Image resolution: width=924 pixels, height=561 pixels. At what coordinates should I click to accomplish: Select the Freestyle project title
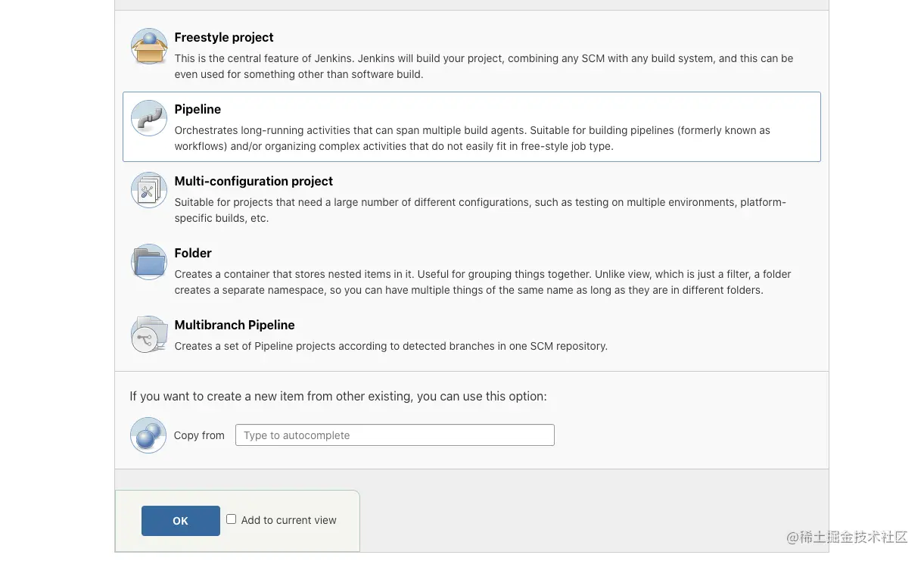(x=224, y=38)
